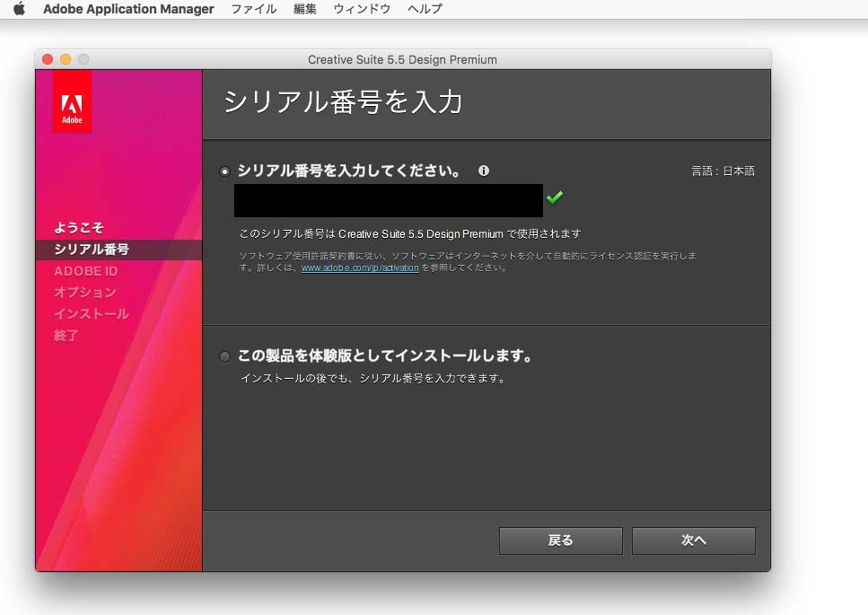Click the インストールの後でも trial note text
The width and height of the screenshot is (868, 615).
[x=373, y=379]
